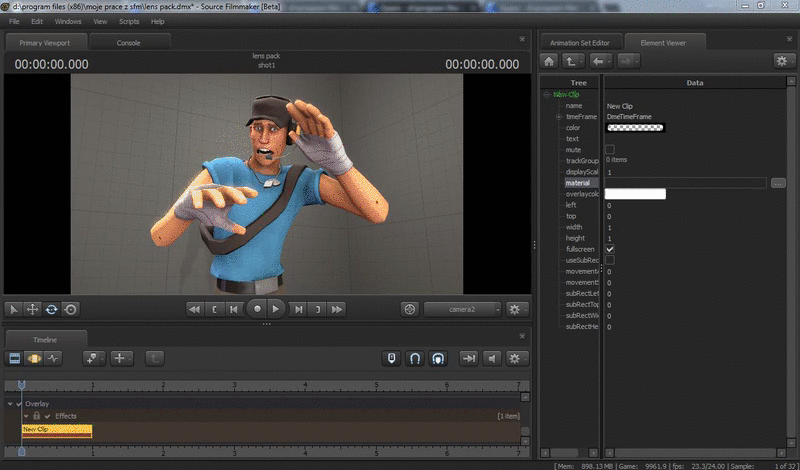Click the material browse ellipsis button

coord(779,183)
